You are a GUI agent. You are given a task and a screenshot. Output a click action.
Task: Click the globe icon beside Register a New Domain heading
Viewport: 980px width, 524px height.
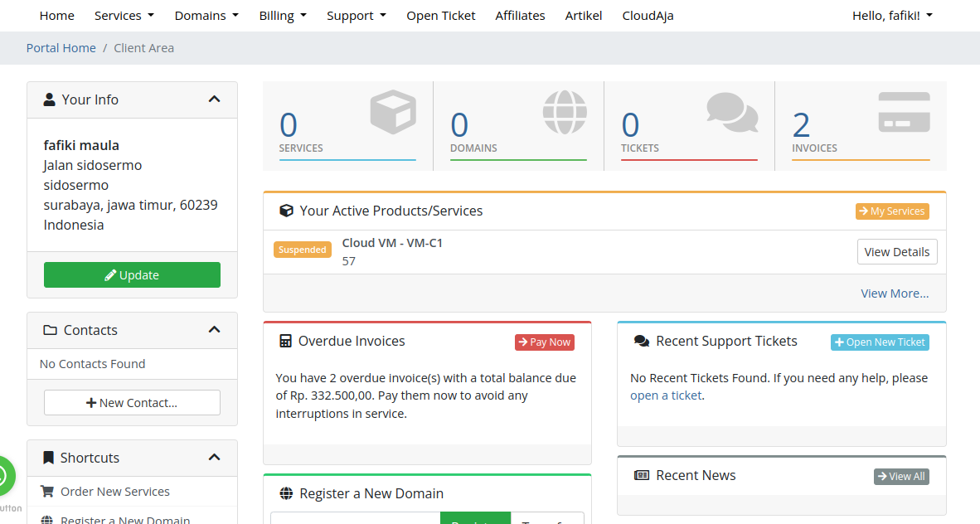point(286,493)
